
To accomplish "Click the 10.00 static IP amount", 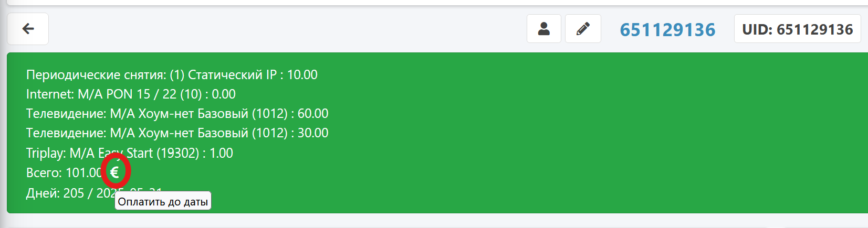I will pyautogui.click(x=302, y=74).
